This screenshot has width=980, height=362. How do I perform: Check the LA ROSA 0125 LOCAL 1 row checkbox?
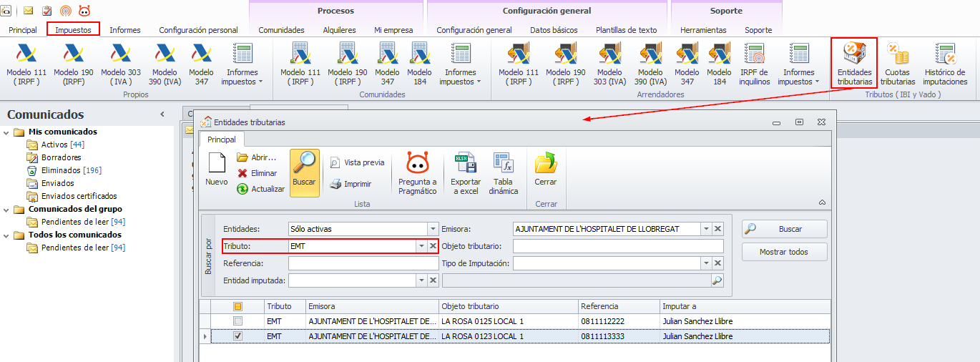tap(237, 321)
